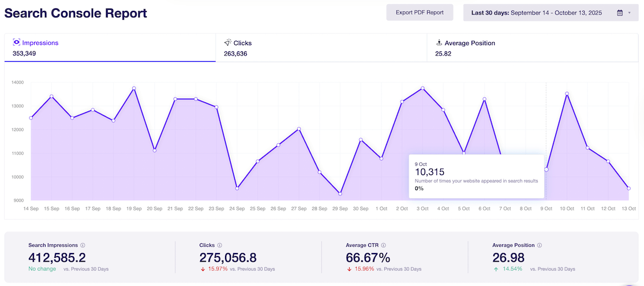Click the eye icon beside Impressions

pyautogui.click(x=16, y=43)
